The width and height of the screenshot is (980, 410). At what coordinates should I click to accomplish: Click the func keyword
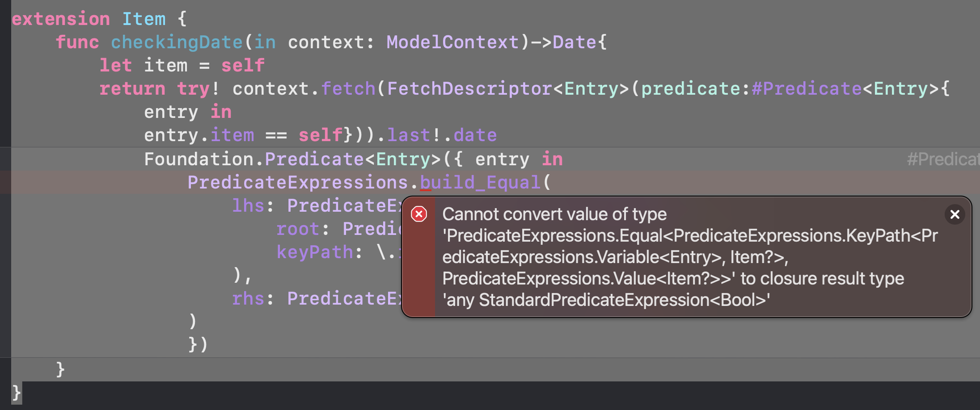[x=77, y=42]
